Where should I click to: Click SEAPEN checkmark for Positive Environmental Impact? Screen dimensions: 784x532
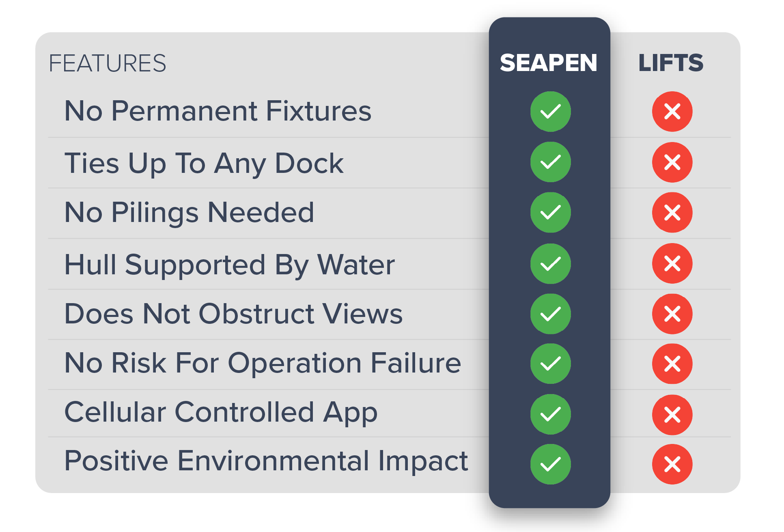coord(550,464)
